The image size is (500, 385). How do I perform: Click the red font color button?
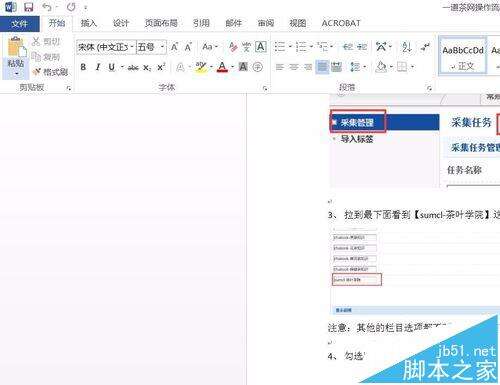click(222, 67)
